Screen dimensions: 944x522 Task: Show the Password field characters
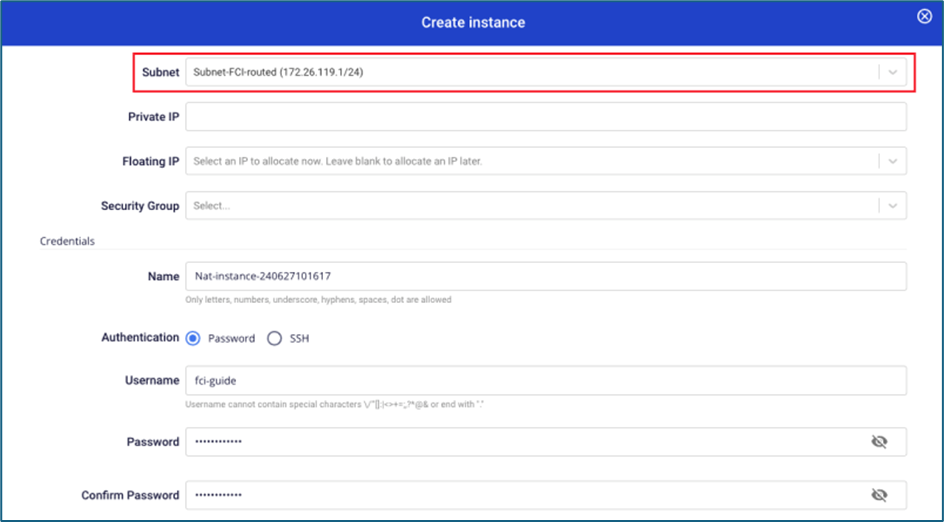(879, 442)
